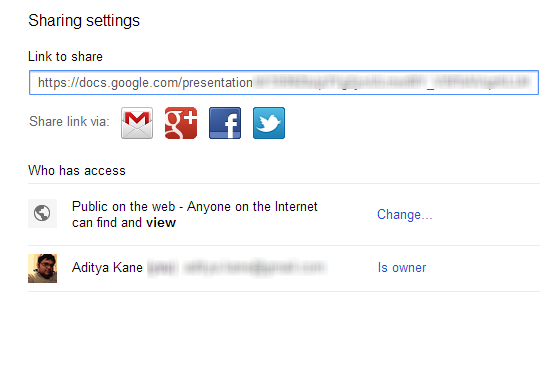Click the can find and view line
This screenshot has width=552, height=372.
point(124,223)
